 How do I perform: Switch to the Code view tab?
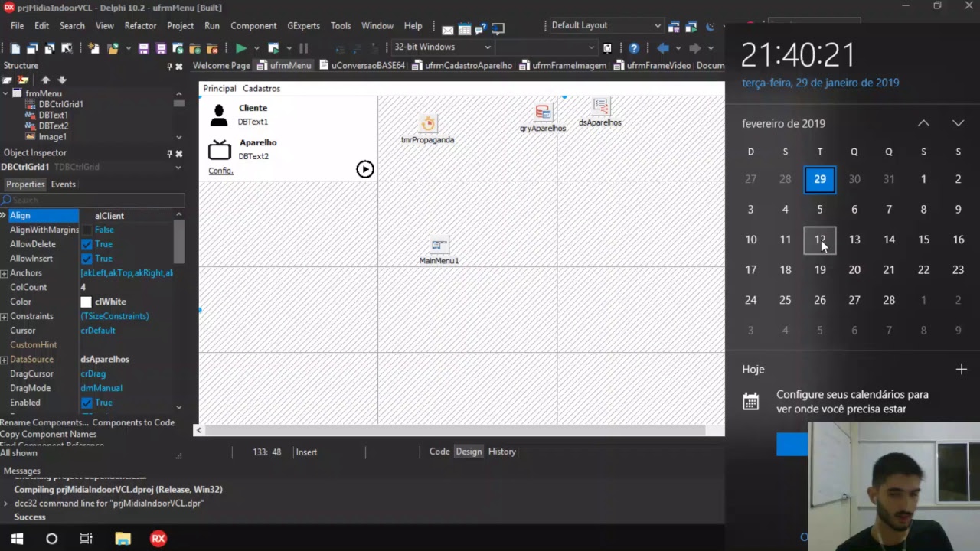[x=439, y=452]
